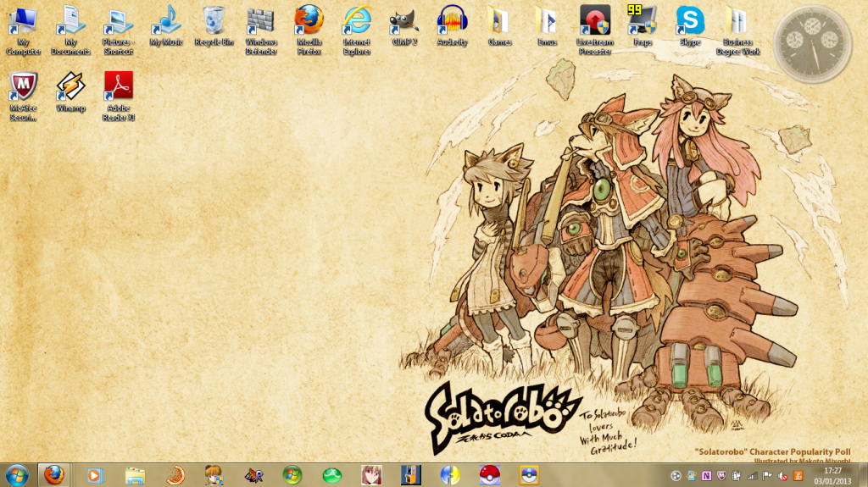Click the power plug tray icon
Viewport: 868px width, 487px height.
[x=737, y=476]
